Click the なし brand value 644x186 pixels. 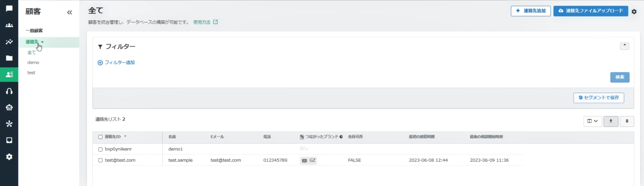pyautogui.click(x=304, y=148)
